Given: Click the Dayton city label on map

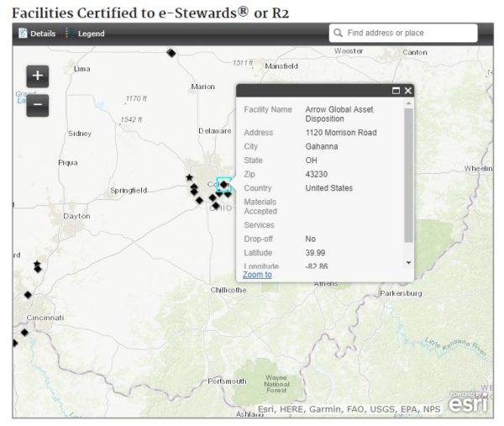Looking at the screenshot, I should [x=76, y=216].
